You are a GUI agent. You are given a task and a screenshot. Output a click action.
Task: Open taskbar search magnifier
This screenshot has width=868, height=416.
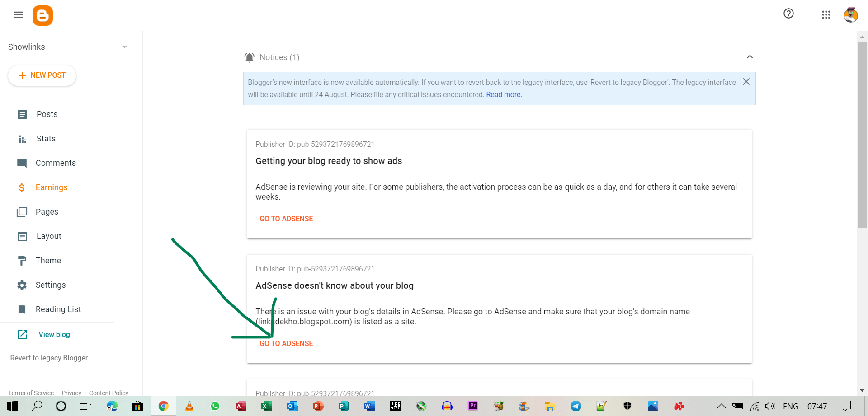click(37, 406)
